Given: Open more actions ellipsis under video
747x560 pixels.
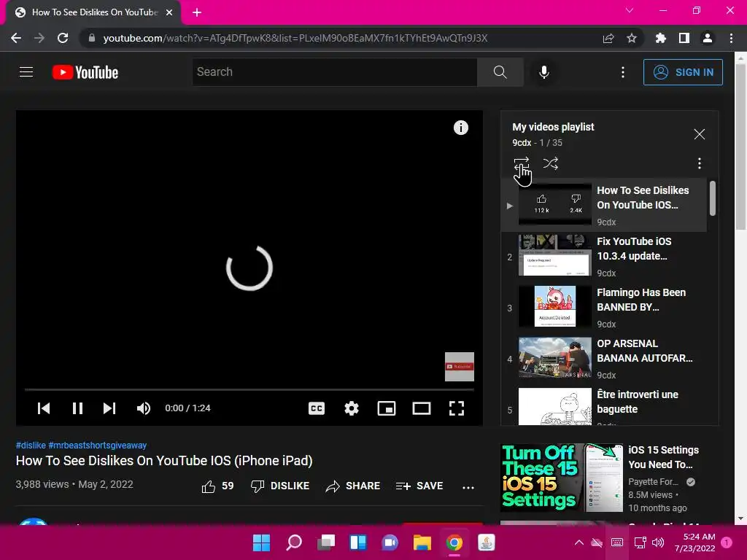Looking at the screenshot, I should (468, 486).
